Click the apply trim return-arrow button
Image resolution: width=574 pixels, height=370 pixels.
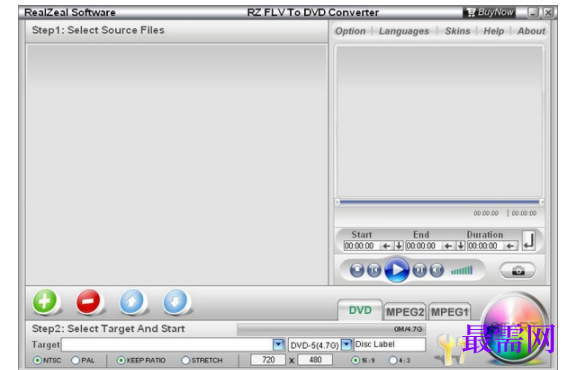(529, 240)
